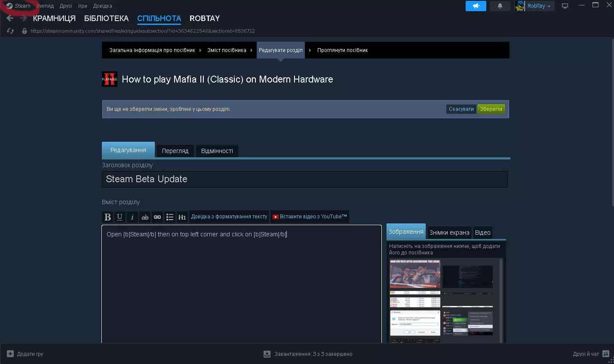This screenshot has height=364, width=614.
Task: Apply italic formatting
Action: coord(132,217)
